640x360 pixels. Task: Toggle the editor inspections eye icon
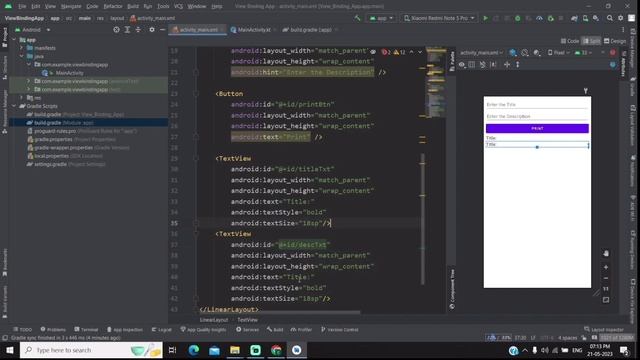tap(373, 52)
